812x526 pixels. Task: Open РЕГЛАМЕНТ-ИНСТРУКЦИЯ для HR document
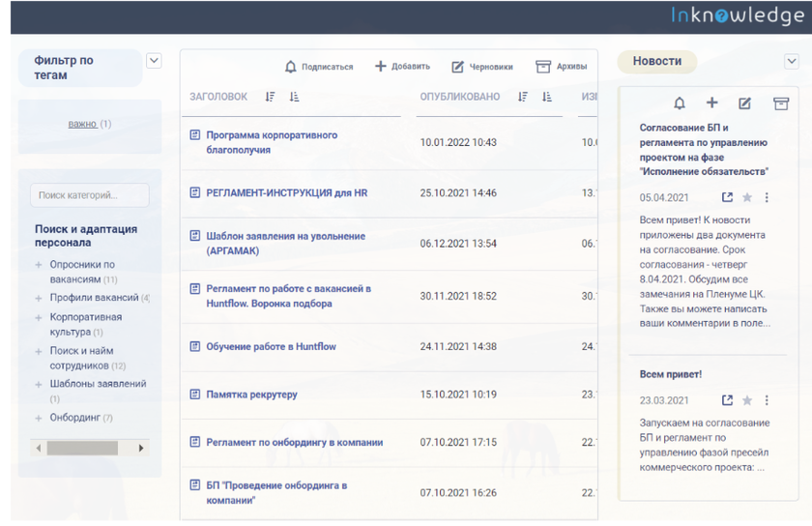click(x=286, y=193)
